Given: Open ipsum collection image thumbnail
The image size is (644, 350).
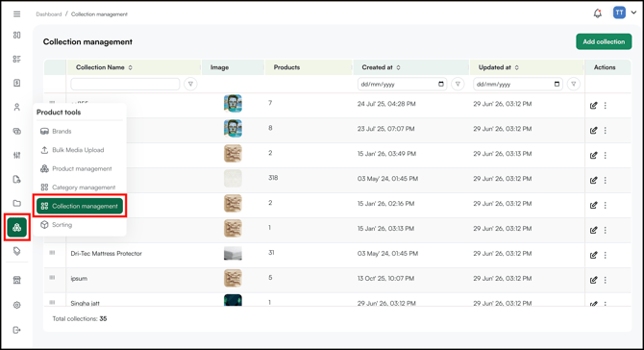Looking at the screenshot, I should click(233, 278).
